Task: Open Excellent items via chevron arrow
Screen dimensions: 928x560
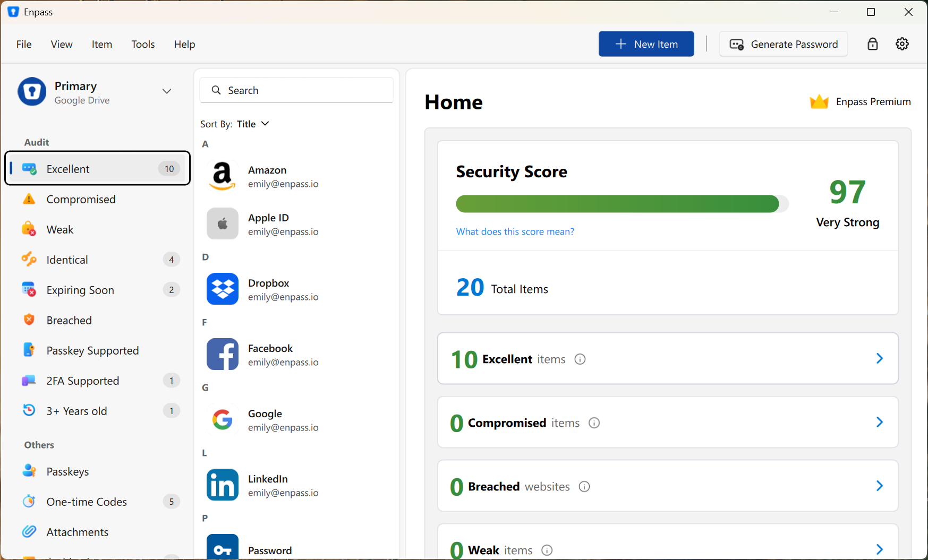Action: pos(880,359)
